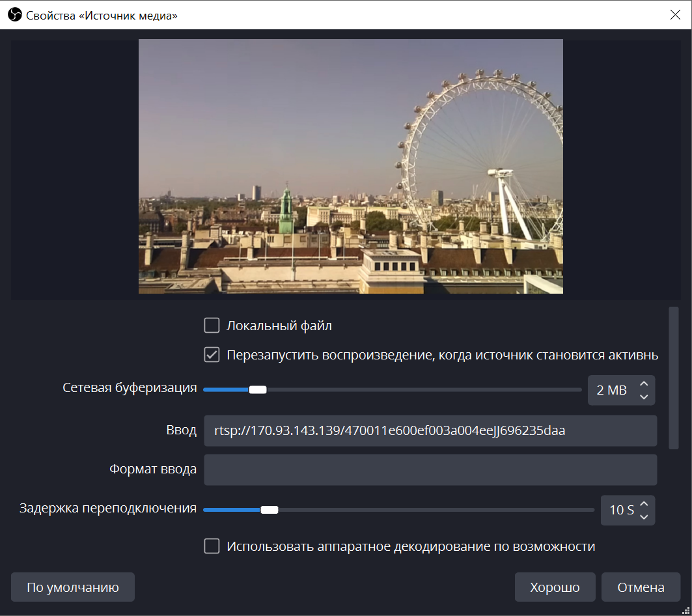Click the «По умолчанию» button

click(x=73, y=587)
